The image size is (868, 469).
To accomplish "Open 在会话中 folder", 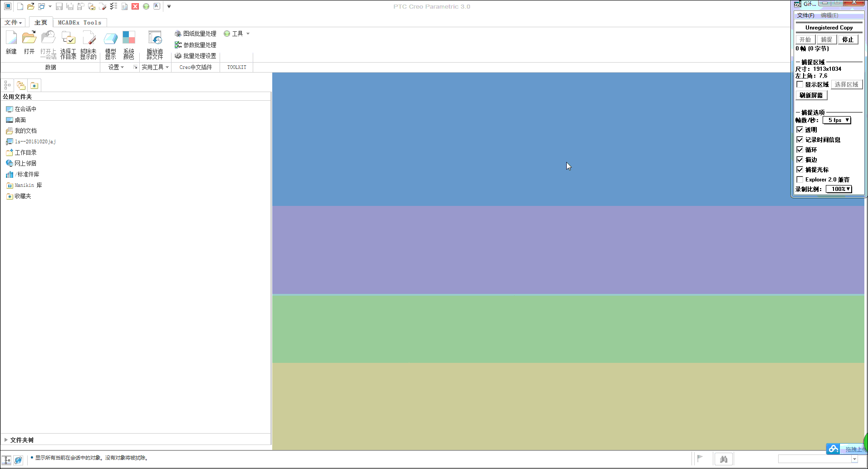I will coord(21,109).
